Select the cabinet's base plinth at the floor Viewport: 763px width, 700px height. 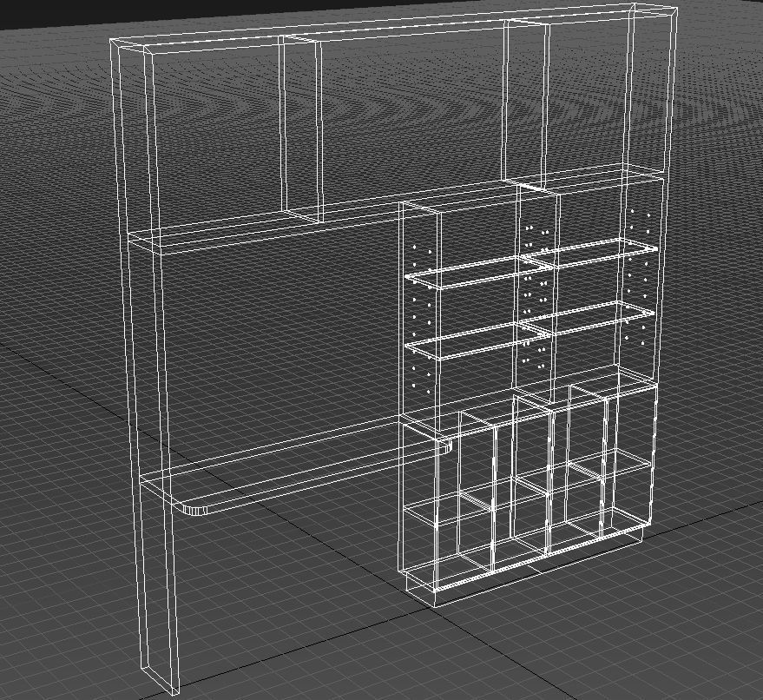pos(525,568)
